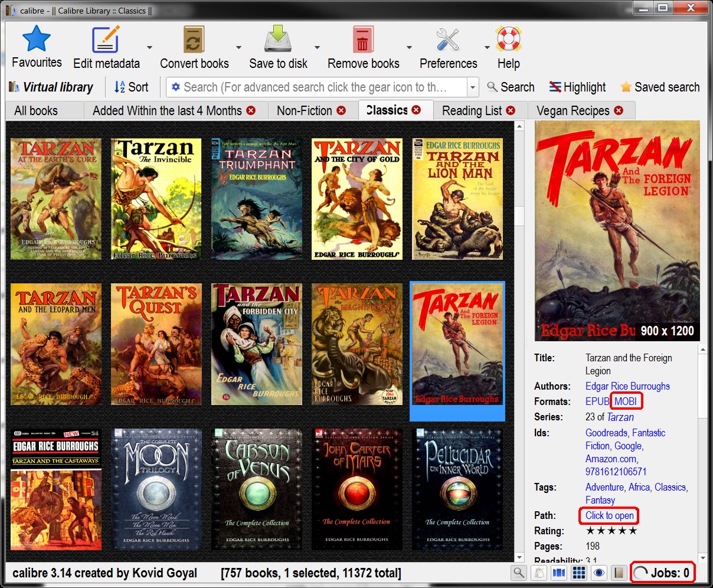Click the gear icon for advanced search
This screenshot has height=588, width=713.
click(175, 87)
